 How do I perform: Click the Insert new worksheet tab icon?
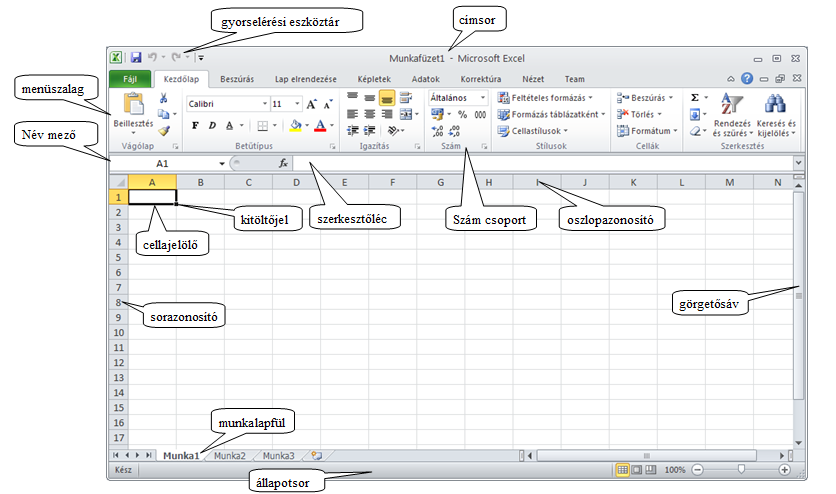(x=317, y=456)
